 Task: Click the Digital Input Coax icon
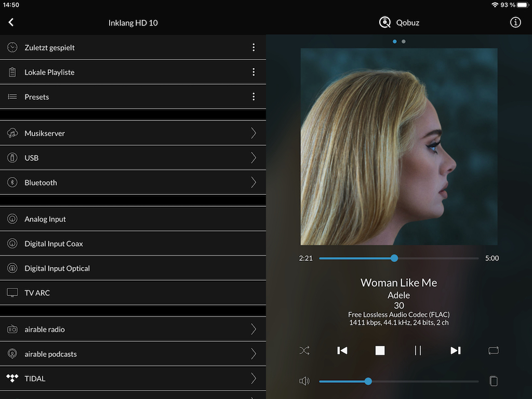tap(12, 244)
